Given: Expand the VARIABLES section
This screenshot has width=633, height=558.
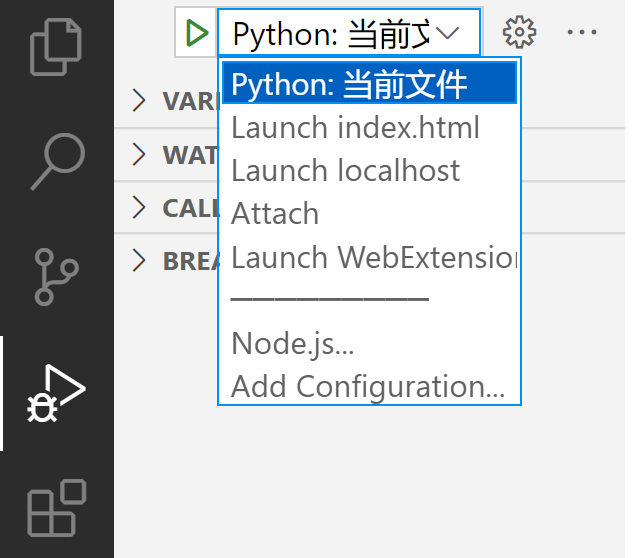Looking at the screenshot, I should (139, 101).
